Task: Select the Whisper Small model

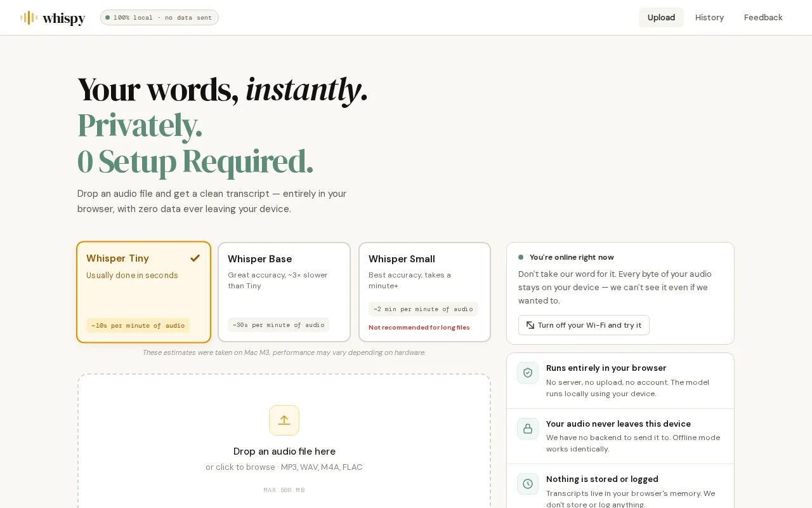Action: (424, 292)
